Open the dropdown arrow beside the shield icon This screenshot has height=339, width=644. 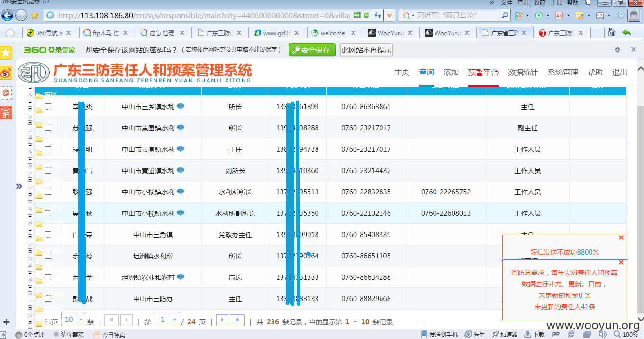[x=548, y=16]
